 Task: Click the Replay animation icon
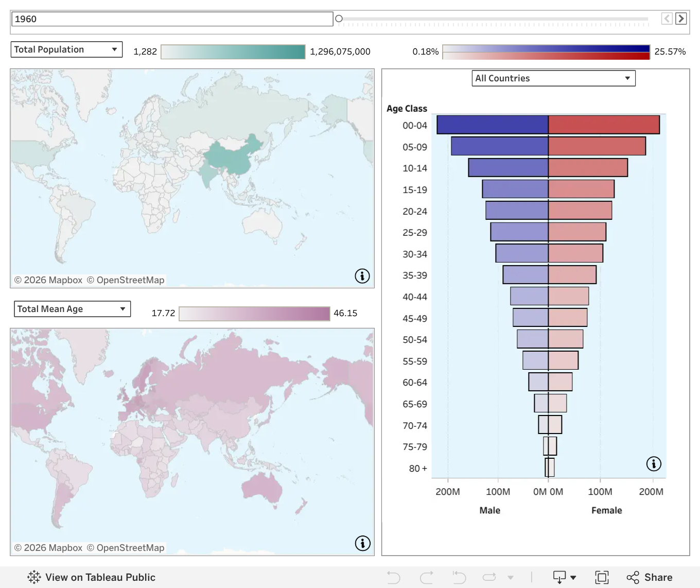[x=489, y=577]
